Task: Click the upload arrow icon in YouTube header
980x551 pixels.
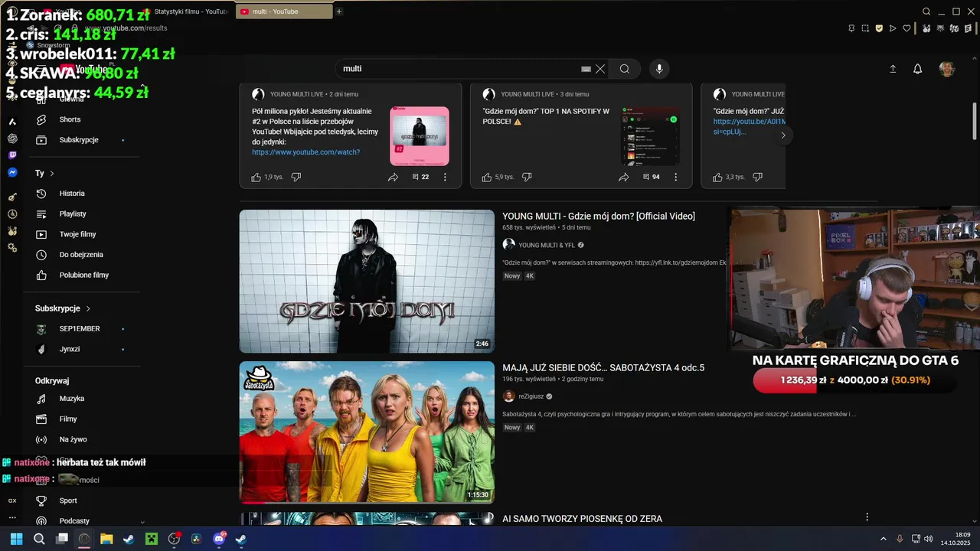Action: pos(893,69)
